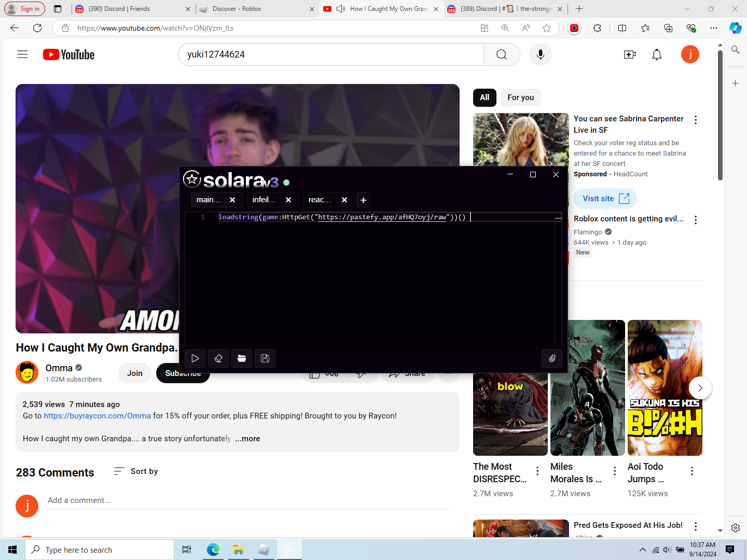Click the YouTube search magnifier button
The width and height of the screenshot is (747, 560).
point(502,54)
